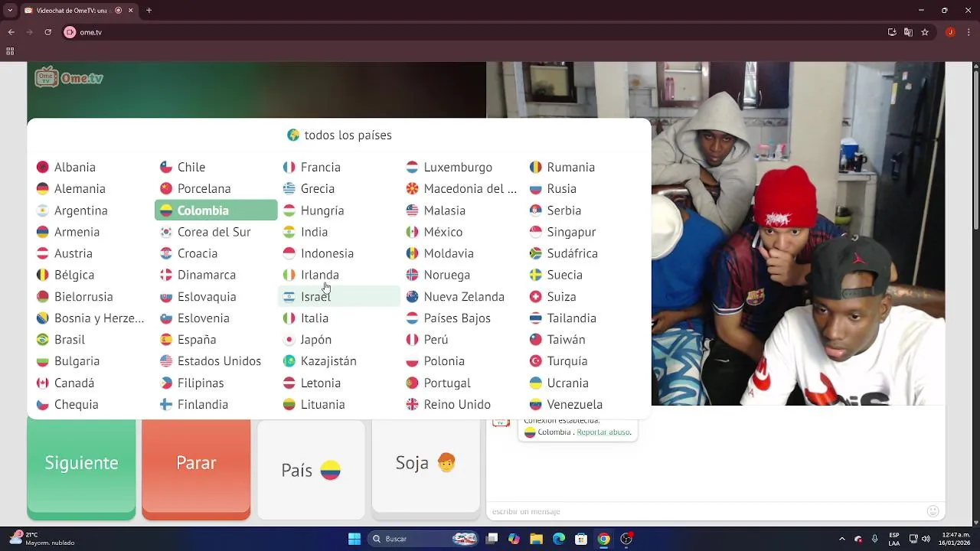
Task: Open the taskbar clock and date
Action: coord(953,539)
